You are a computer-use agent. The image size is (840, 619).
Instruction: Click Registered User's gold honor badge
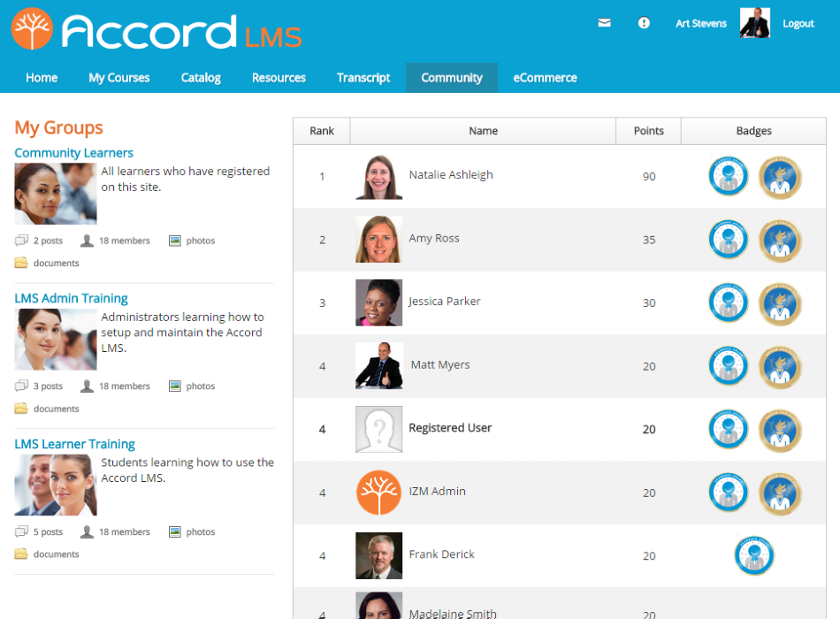coord(780,431)
